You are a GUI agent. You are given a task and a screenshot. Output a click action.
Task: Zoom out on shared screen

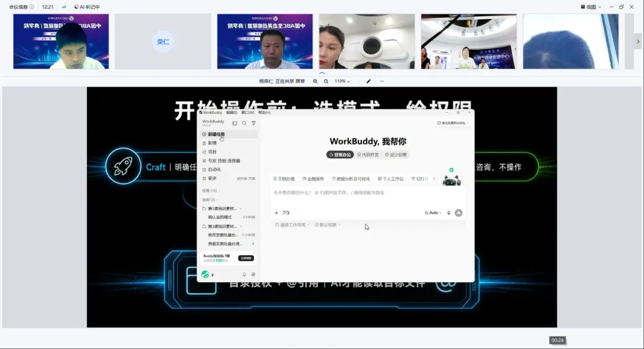coord(326,81)
